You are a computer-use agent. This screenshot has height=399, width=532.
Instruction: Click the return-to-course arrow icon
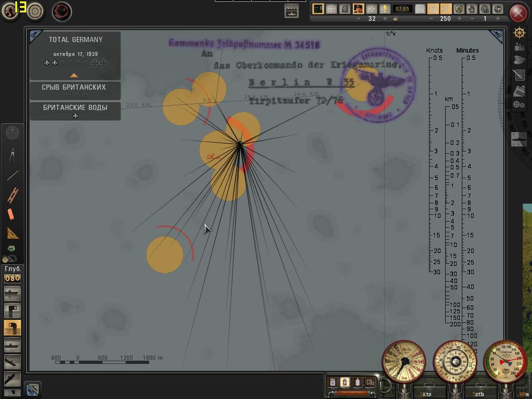pos(498,9)
